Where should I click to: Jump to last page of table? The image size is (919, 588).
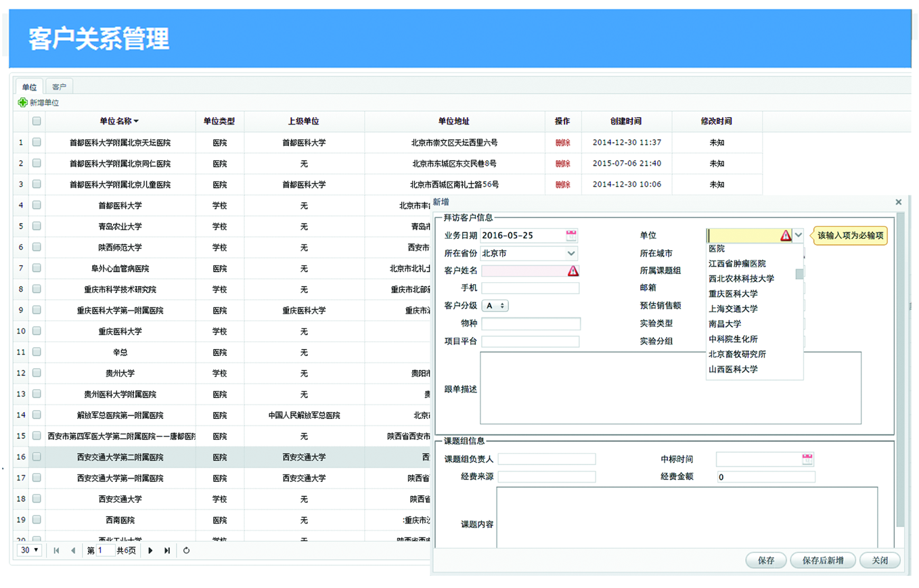167,550
